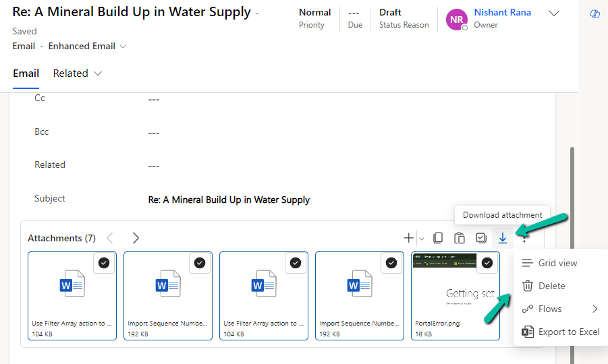Switch to the Email tab
This screenshot has height=364, width=608.
(x=26, y=73)
